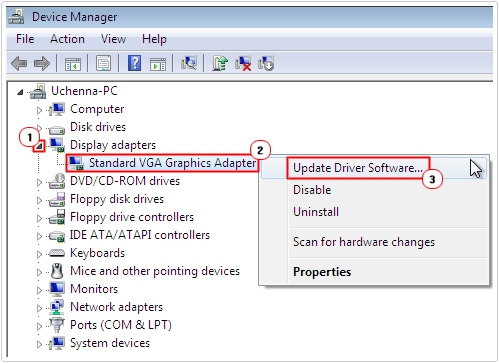Select the Keyboards label
The width and height of the screenshot is (499, 363).
tap(97, 253)
